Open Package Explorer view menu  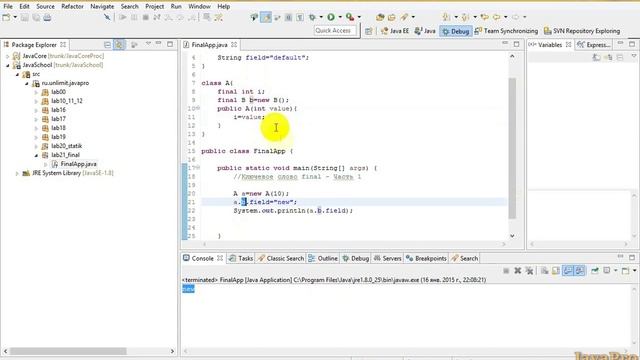148,44
